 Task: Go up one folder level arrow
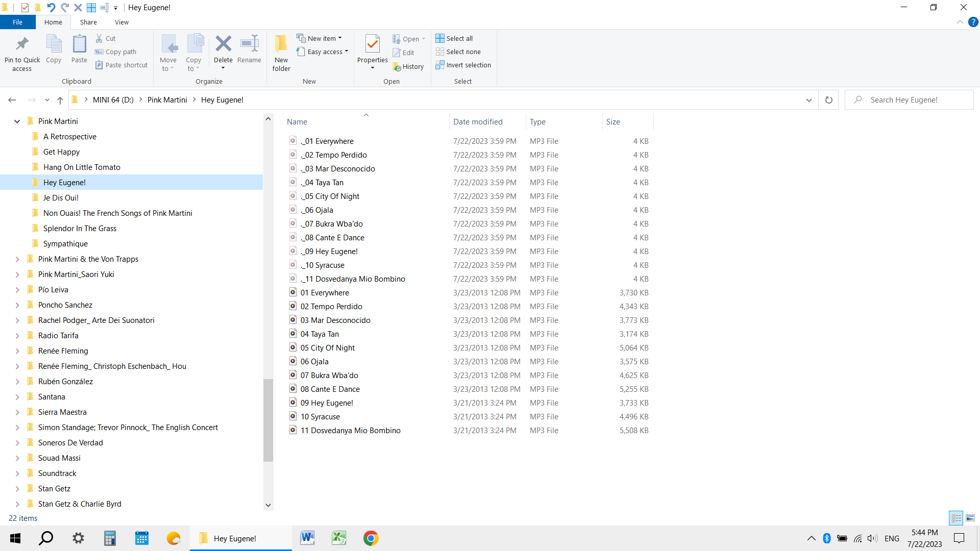[60, 100]
